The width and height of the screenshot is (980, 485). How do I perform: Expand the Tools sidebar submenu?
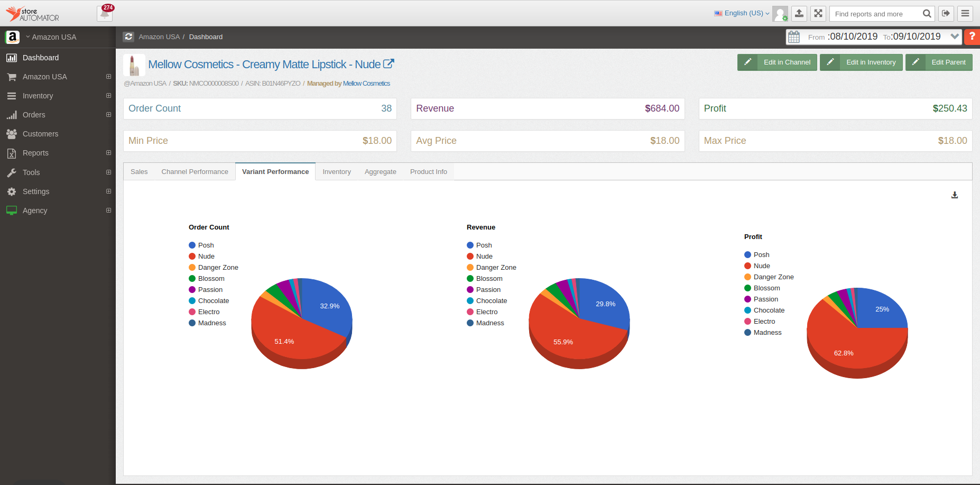108,172
